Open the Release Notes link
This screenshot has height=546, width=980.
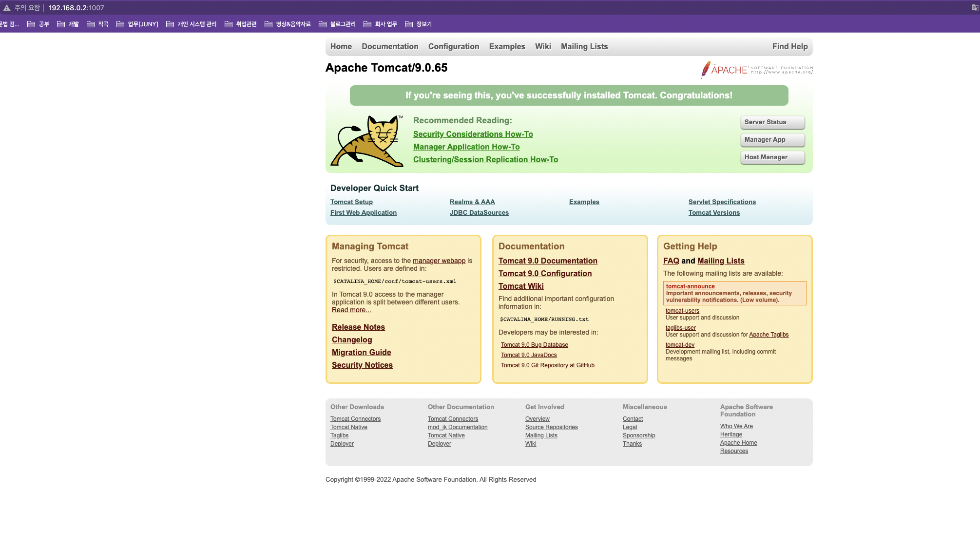pyautogui.click(x=358, y=327)
